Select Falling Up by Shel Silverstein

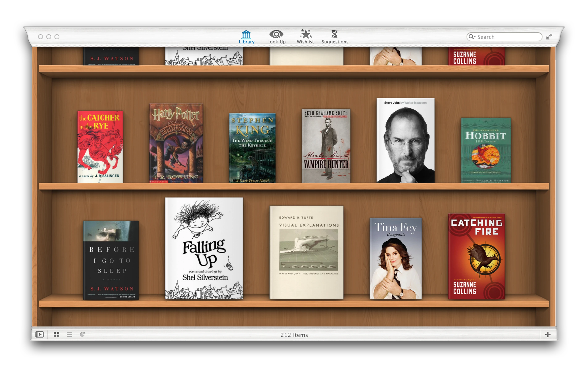tap(204, 248)
